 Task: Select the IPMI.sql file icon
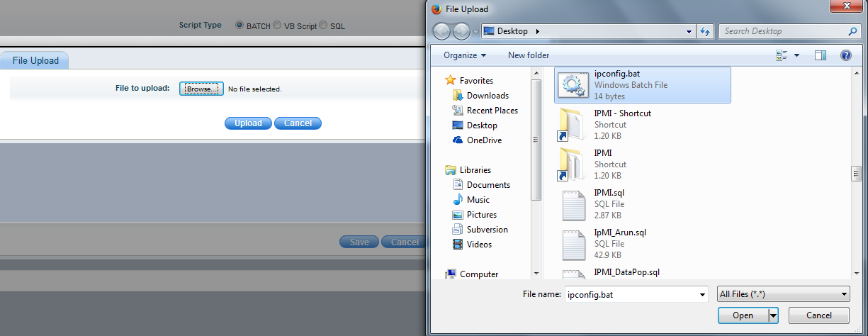[x=573, y=204]
